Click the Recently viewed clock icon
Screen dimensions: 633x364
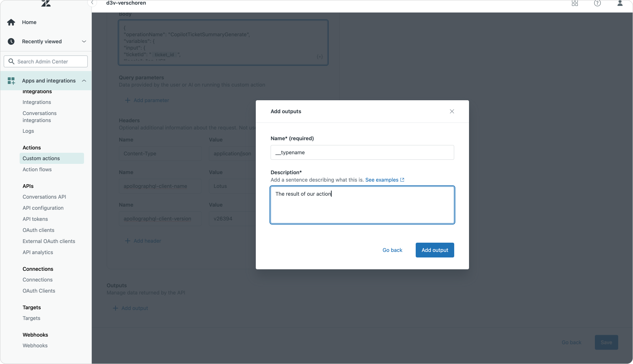(11, 41)
